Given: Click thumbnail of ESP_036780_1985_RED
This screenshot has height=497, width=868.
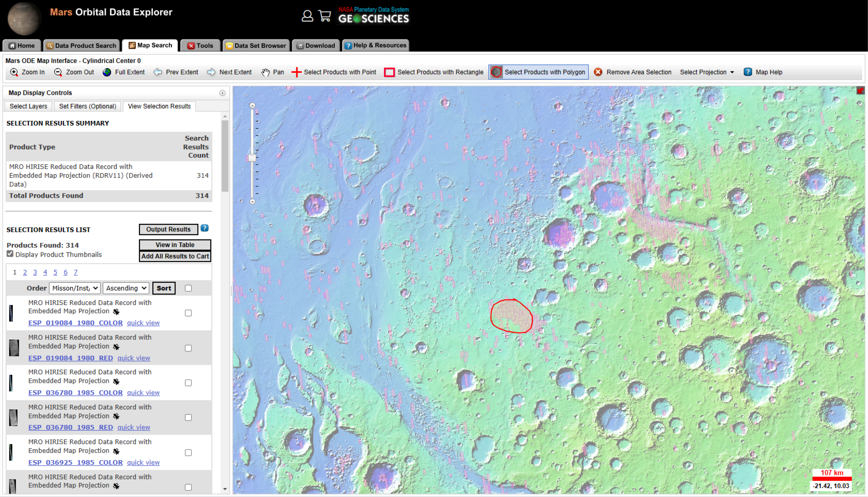Looking at the screenshot, I should coord(13,417).
